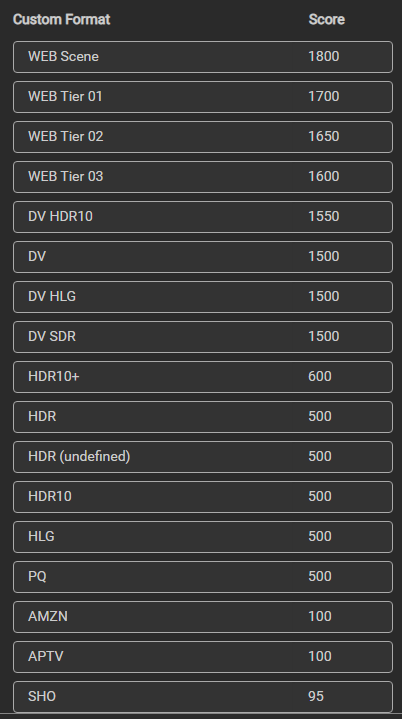Select the WEB Scene score 1800
The image size is (402, 719).
click(x=324, y=57)
